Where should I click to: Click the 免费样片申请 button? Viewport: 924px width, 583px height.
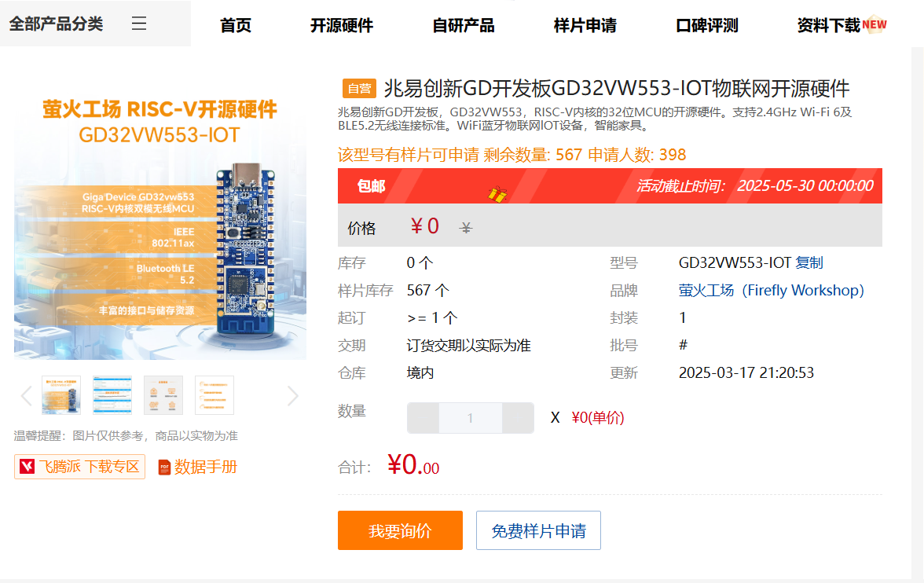(x=538, y=531)
